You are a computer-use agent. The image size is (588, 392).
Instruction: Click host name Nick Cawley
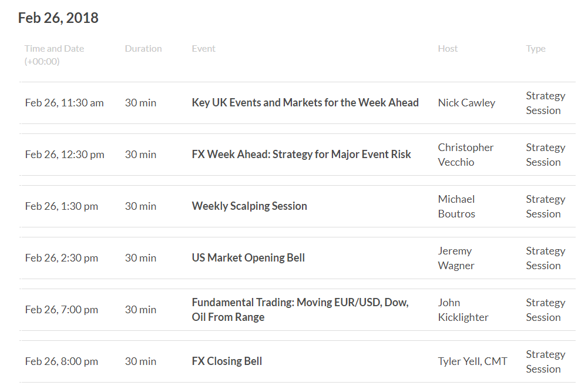[x=466, y=103]
